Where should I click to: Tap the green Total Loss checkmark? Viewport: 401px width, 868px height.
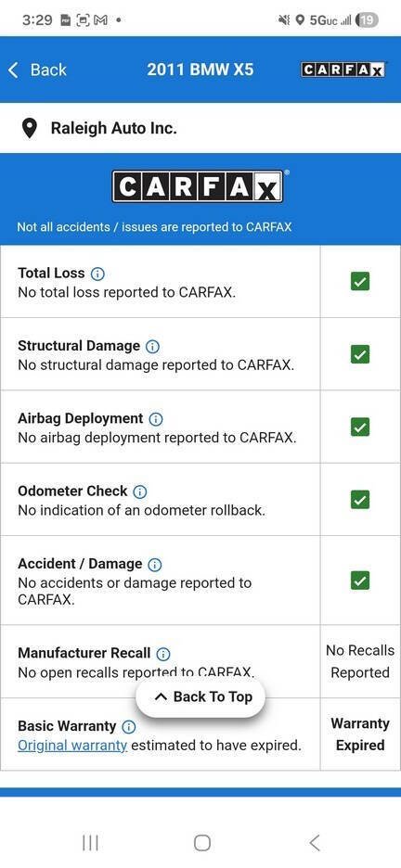(x=360, y=282)
